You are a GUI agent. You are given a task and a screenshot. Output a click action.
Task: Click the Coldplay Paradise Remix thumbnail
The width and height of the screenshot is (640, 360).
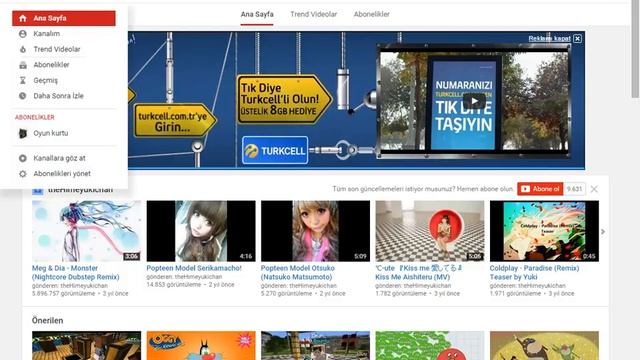(x=544, y=231)
